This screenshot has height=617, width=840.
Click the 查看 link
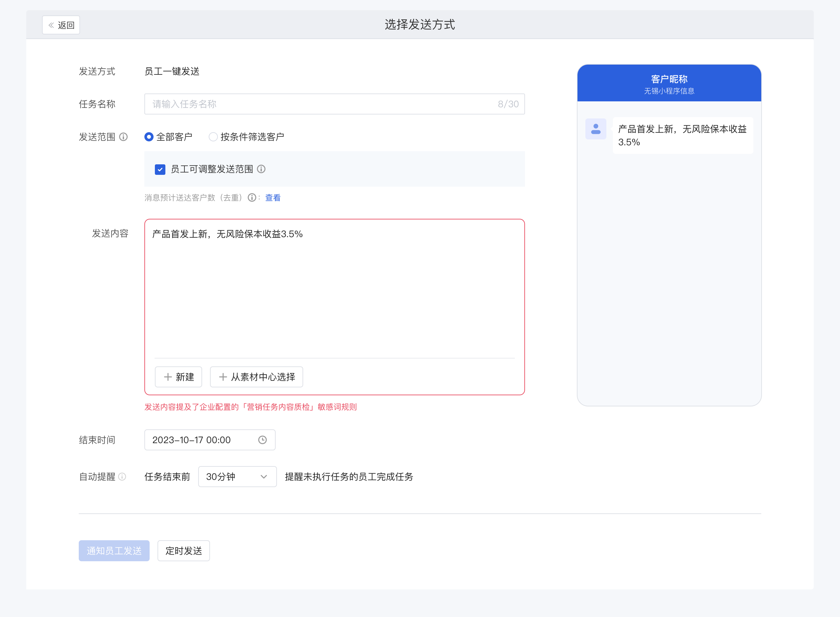273,197
